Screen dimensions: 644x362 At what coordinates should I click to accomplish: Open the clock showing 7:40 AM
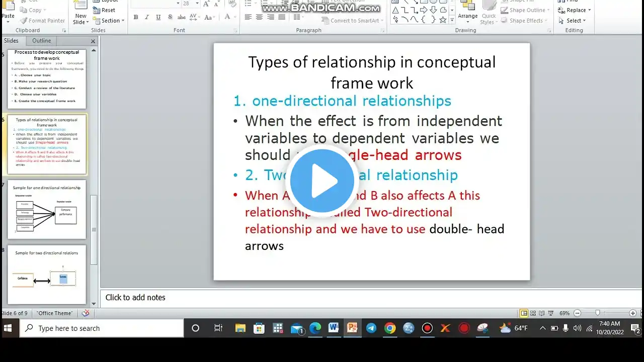pyautogui.click(x=610, y=328)
